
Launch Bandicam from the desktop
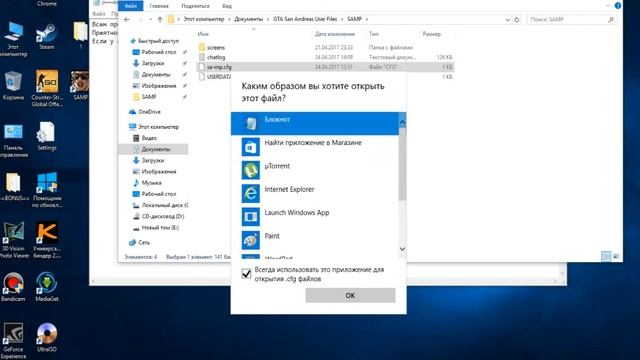pyautogui.click(x=13, y=287)
